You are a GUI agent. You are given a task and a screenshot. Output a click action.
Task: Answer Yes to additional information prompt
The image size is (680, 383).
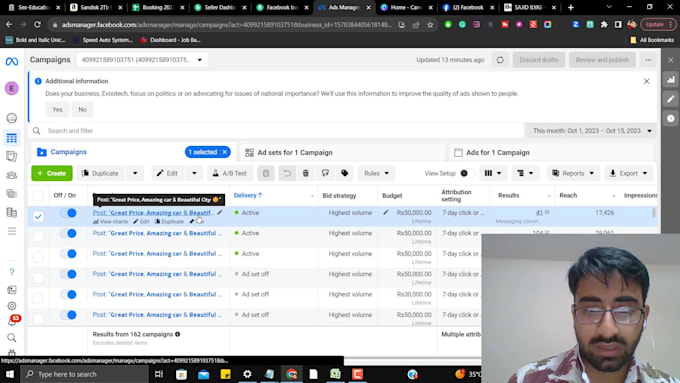pyautogui.click(x=57, y=109)
